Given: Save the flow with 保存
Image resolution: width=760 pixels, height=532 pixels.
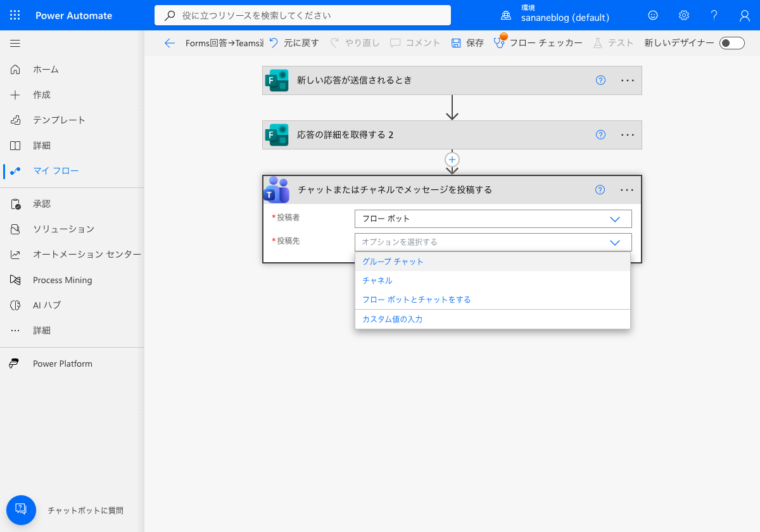Looking at the screenshot, I should coord(467,43).
